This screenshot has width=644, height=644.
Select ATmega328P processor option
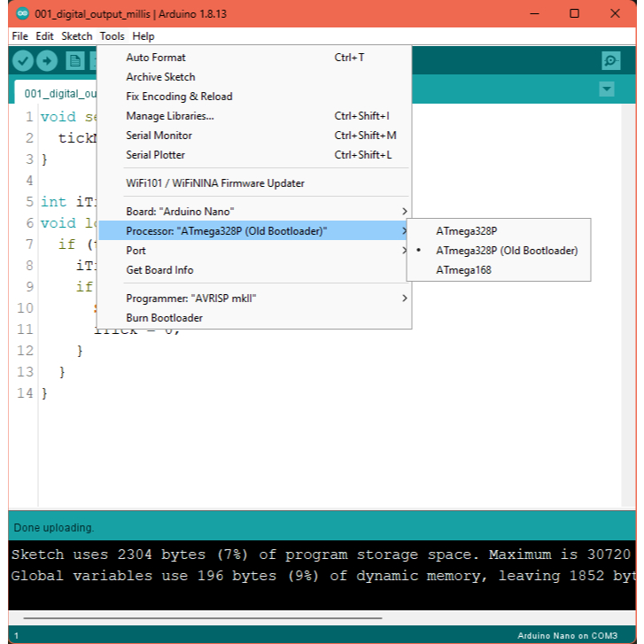click(466, 230)
